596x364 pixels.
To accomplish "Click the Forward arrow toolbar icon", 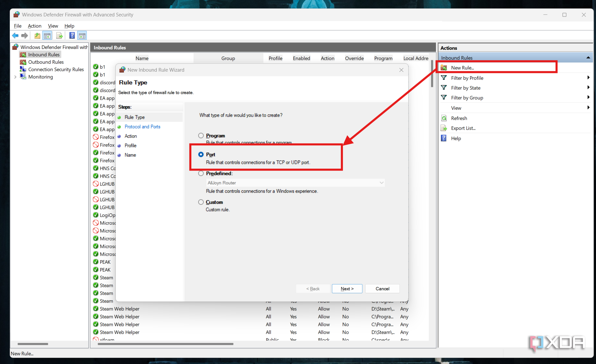I will (25, 35).
